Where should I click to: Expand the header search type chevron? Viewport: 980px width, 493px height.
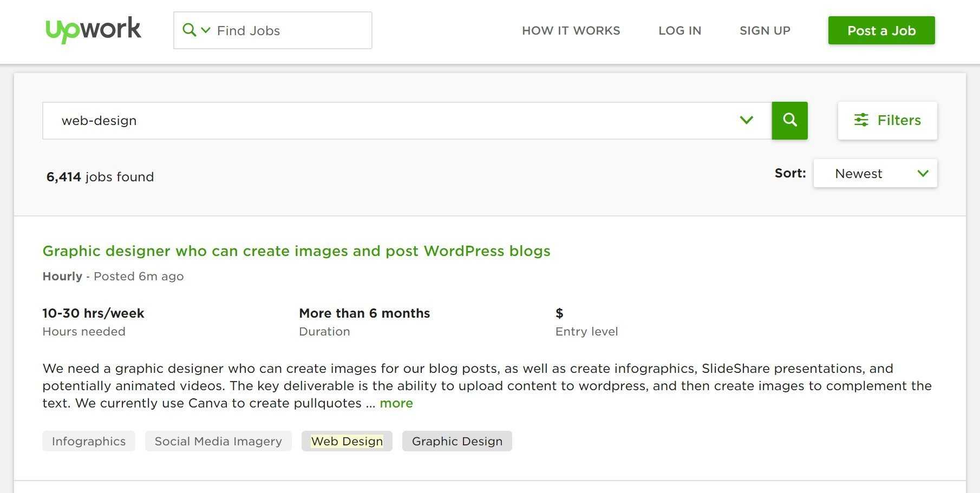point(206,30)
